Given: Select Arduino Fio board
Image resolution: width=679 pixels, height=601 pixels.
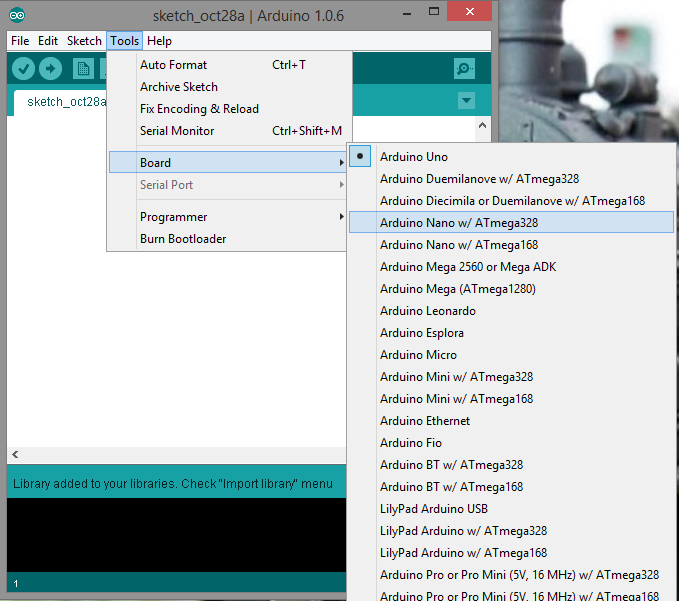Looking at the screenshot, I should [x=511, y=443].
